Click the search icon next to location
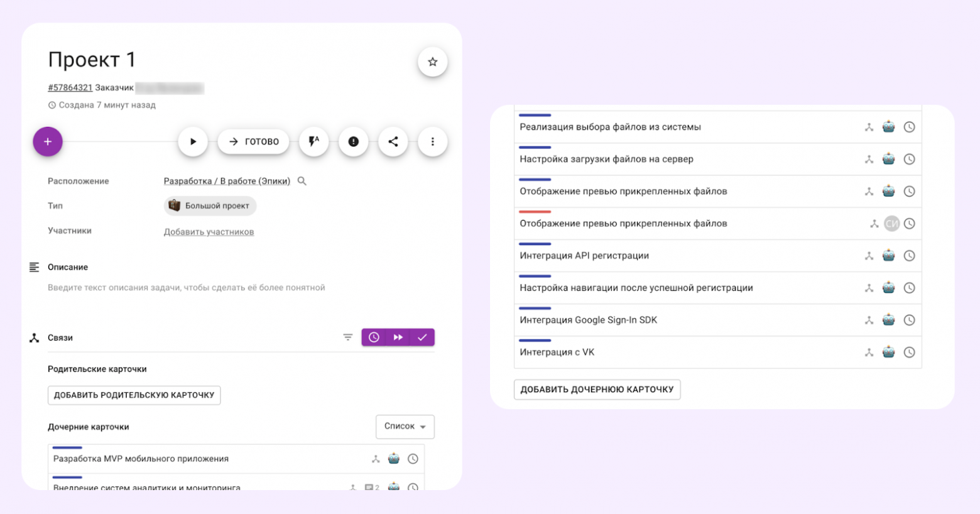Image resolution: width=980 pixels, height=514 pixels. (302, 181)
